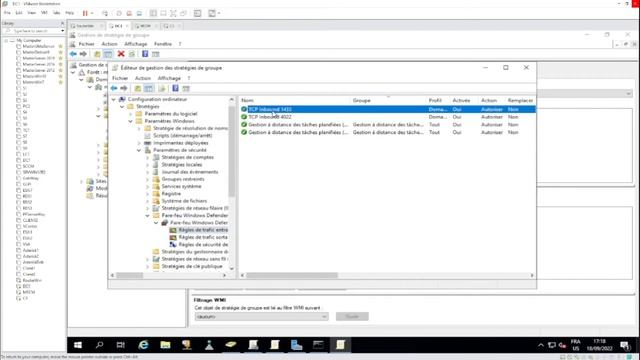Open Affichage menu in the policy editor
640x360 pixels.
click(x=169, y=78)
